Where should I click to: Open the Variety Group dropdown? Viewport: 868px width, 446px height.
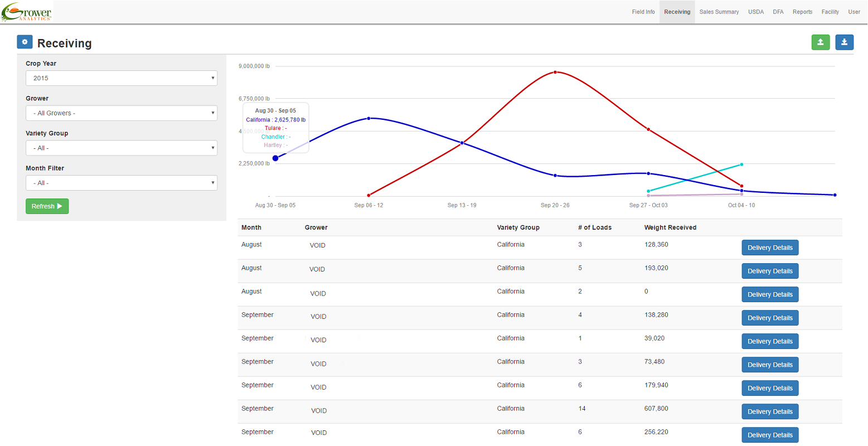(121, 148)
